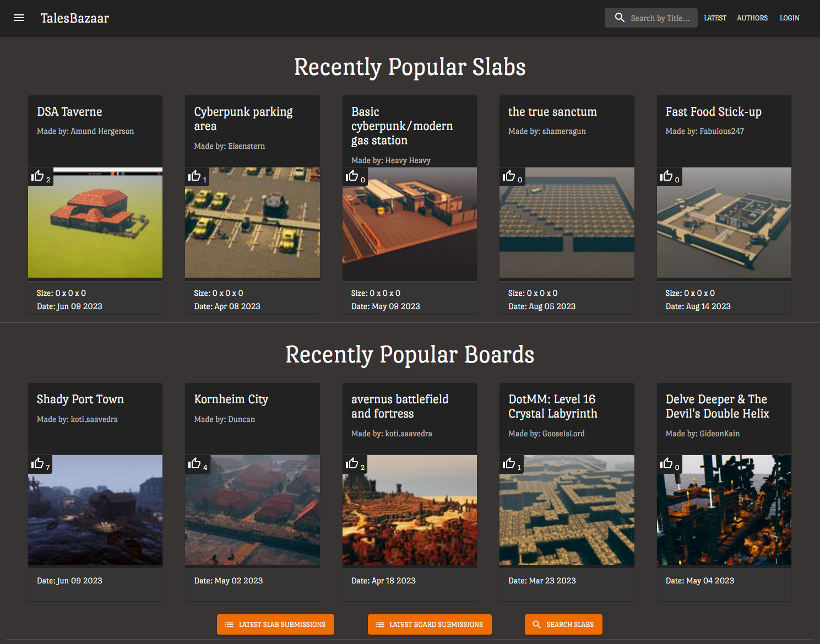The image size is (820, 644).
Task: Like the Kornheim City board
Action: click(195, 463)
